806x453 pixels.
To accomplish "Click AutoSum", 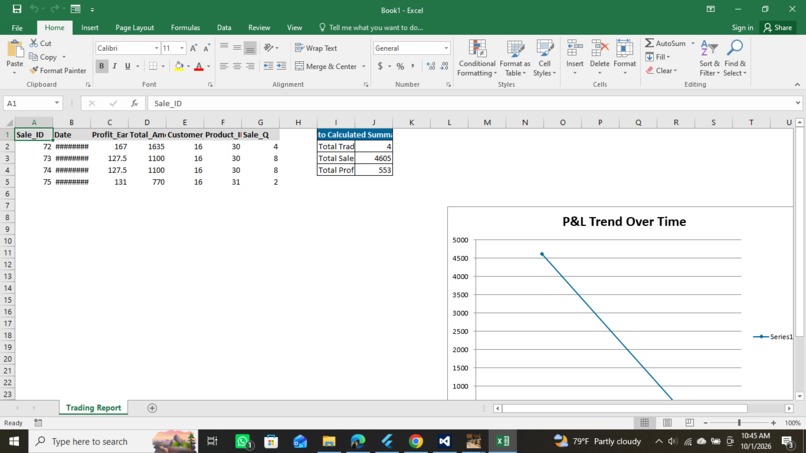I will click(x=665, y=43).
